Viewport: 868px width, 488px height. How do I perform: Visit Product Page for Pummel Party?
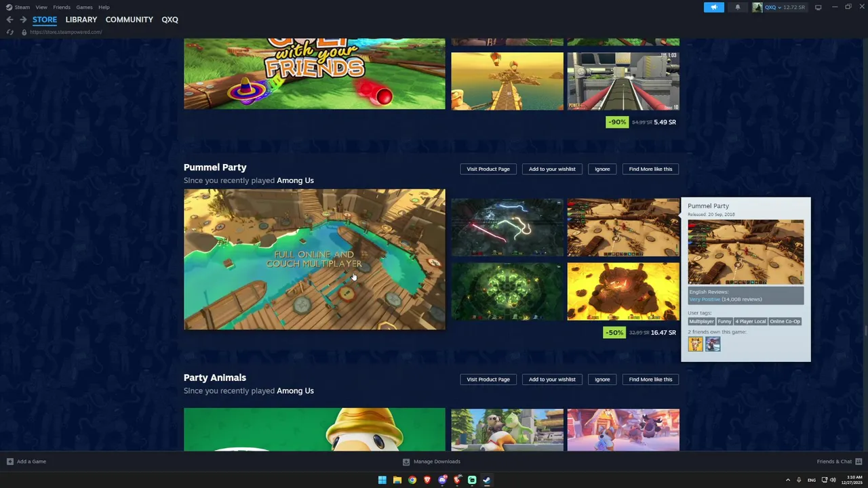tap(488, 169)
